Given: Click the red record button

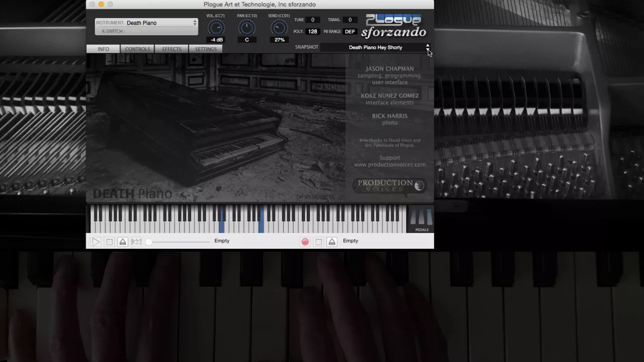Looking at the screenshot, I should 305,242.
